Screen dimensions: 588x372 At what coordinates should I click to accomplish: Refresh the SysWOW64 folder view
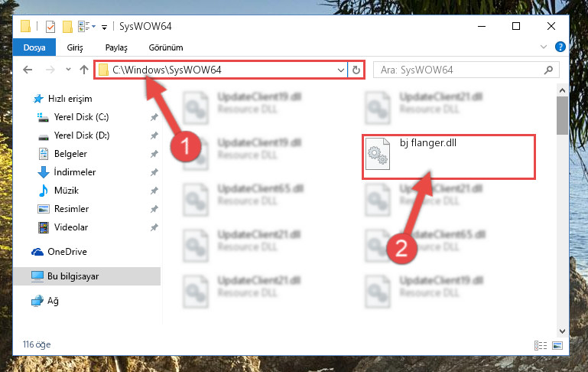(356, 70)
